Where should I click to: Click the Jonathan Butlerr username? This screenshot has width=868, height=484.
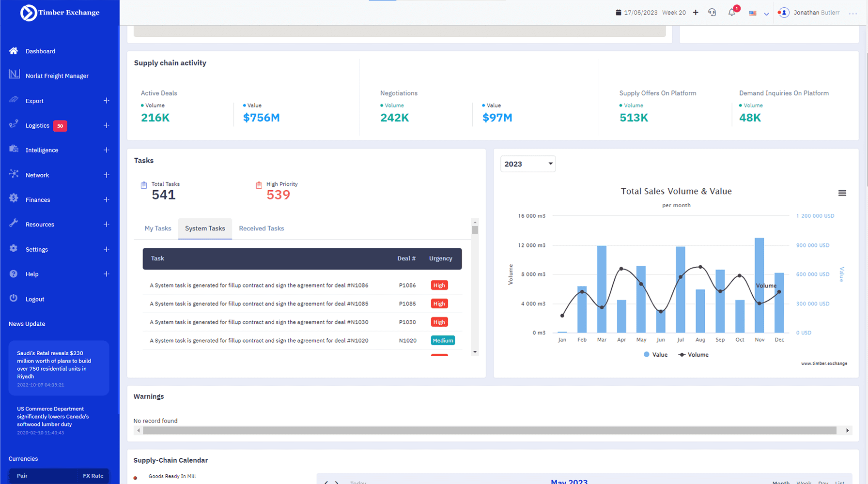click(817, 13)
